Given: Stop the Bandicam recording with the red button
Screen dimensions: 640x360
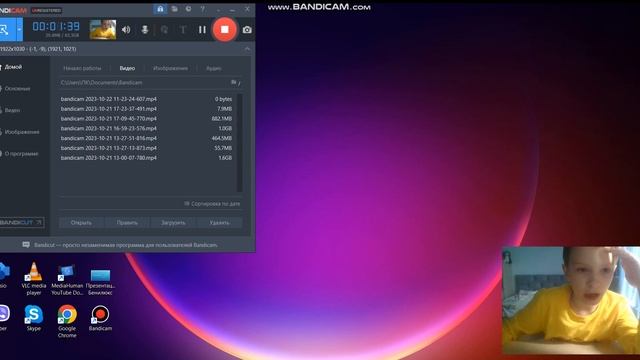Looking at the screenshot, I should (x=224, y=29).
